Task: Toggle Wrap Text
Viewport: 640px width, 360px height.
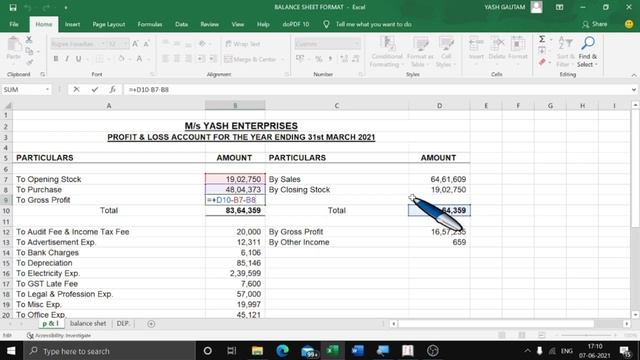Action: click(242, 44)
